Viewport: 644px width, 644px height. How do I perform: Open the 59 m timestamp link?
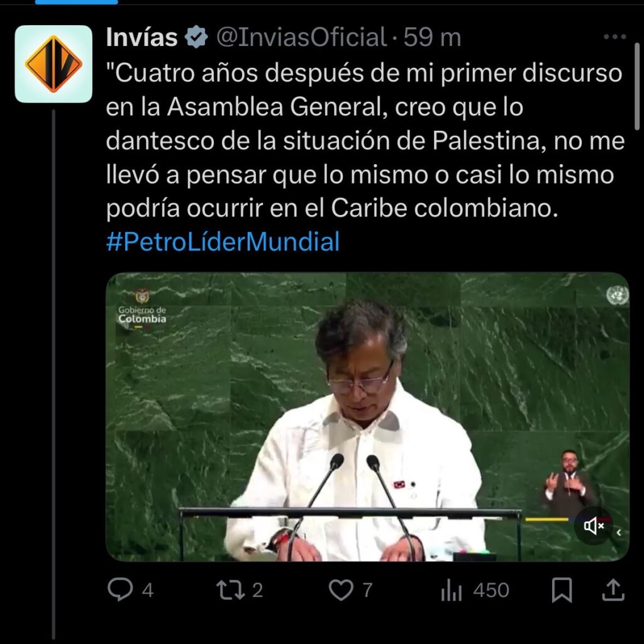click(433, 37)
